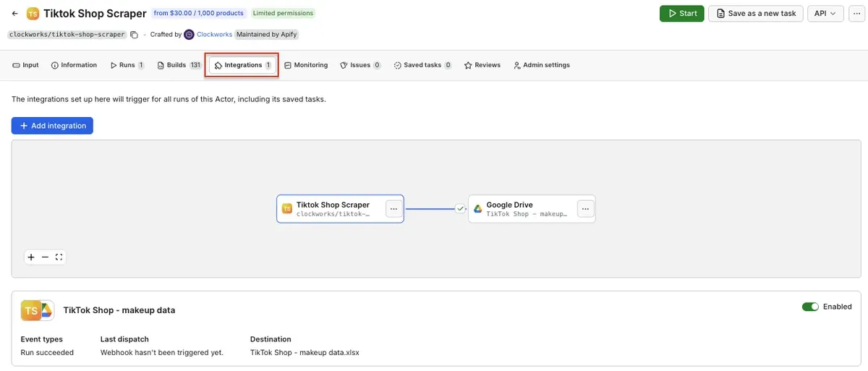868x371 pixels.
Task: Click Webhook hasn't been triggered yet text
Action: (x=162, y=353)
